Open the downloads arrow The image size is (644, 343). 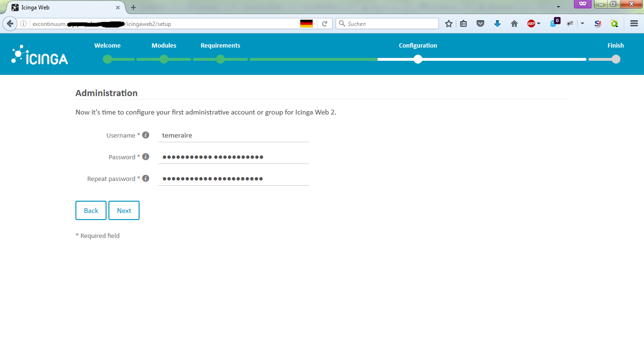(x=497, y=24)
